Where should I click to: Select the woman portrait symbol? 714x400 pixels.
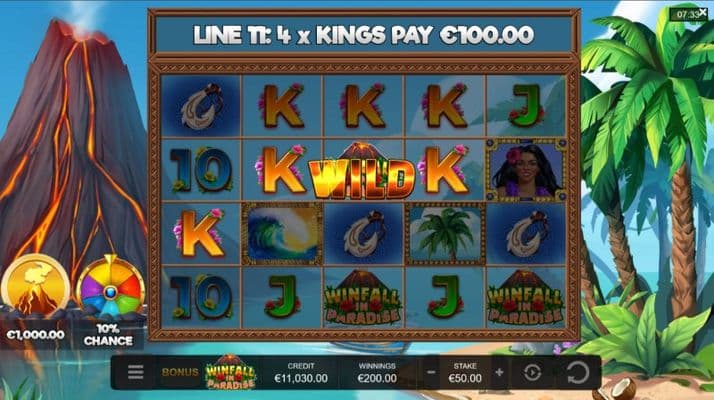(526, 170)
